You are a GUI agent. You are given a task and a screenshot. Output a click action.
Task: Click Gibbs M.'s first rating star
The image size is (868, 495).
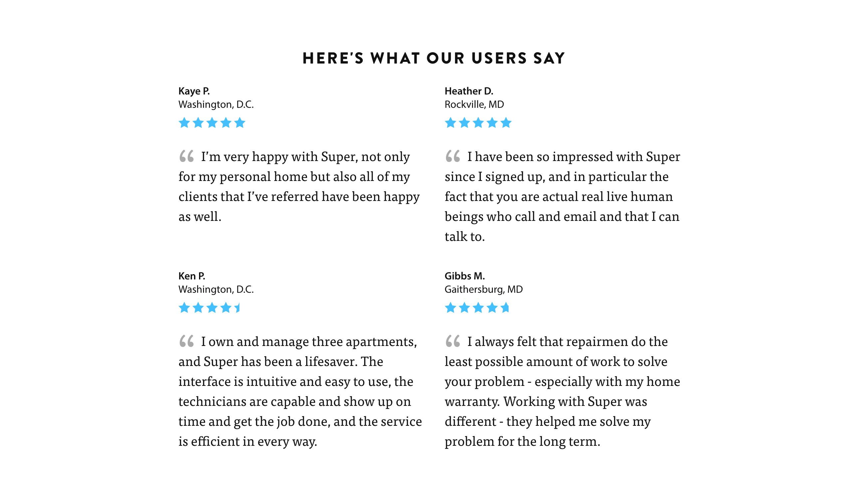click(451, 307)
